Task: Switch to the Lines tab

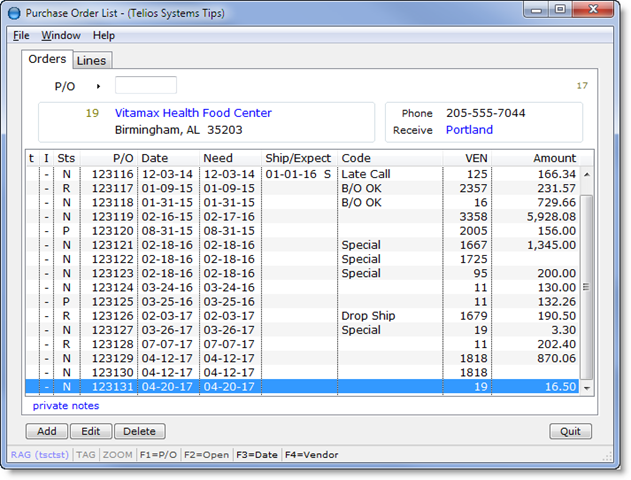Action: pos(92,61)
